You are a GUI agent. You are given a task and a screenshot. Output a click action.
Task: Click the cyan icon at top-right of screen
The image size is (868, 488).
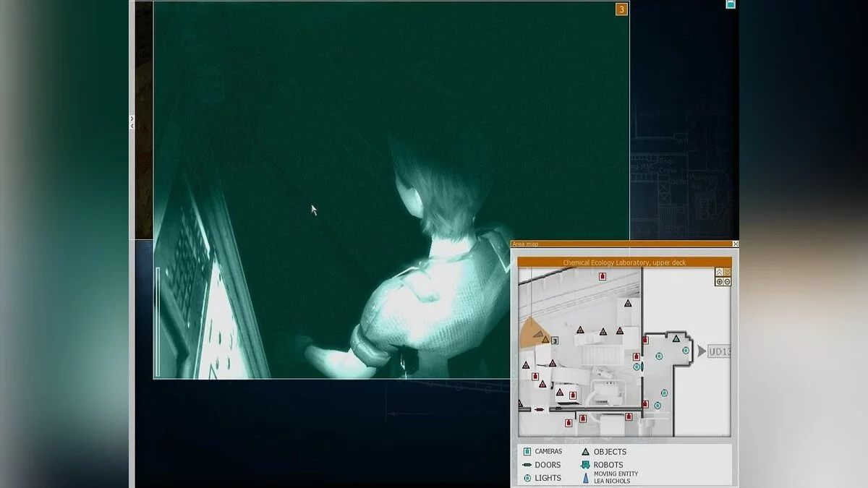[x=731, y=4]
